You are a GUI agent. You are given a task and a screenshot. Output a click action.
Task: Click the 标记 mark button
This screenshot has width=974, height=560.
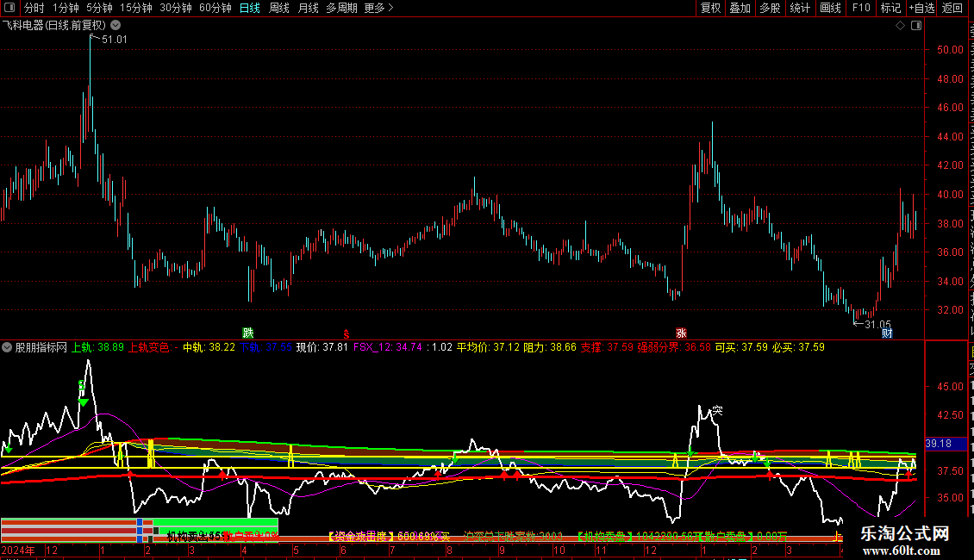(890, 8)
